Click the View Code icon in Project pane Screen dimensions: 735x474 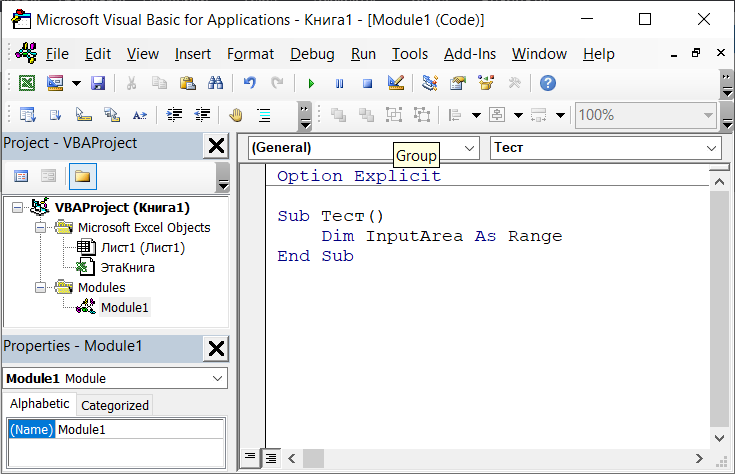click(x=21, y=176)
